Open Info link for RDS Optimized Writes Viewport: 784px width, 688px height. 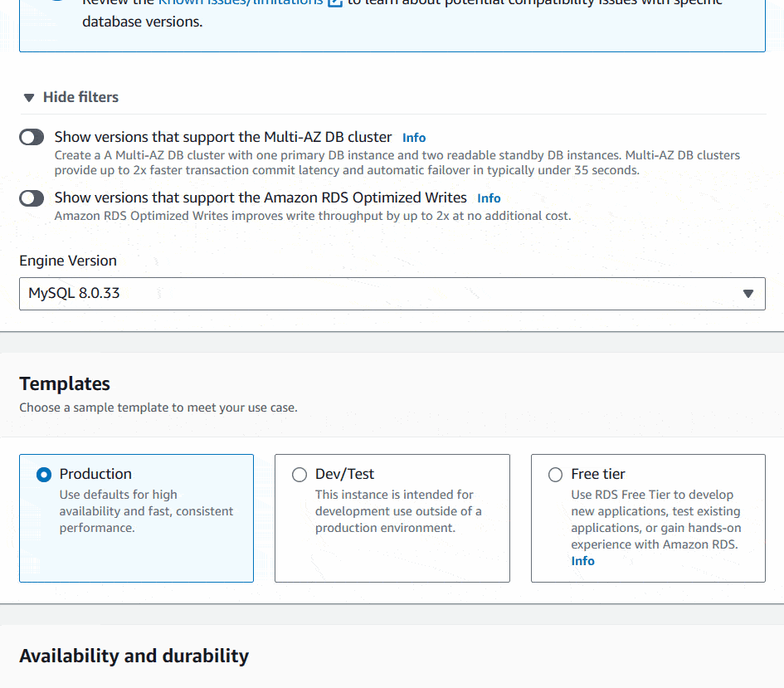(489, 198)
